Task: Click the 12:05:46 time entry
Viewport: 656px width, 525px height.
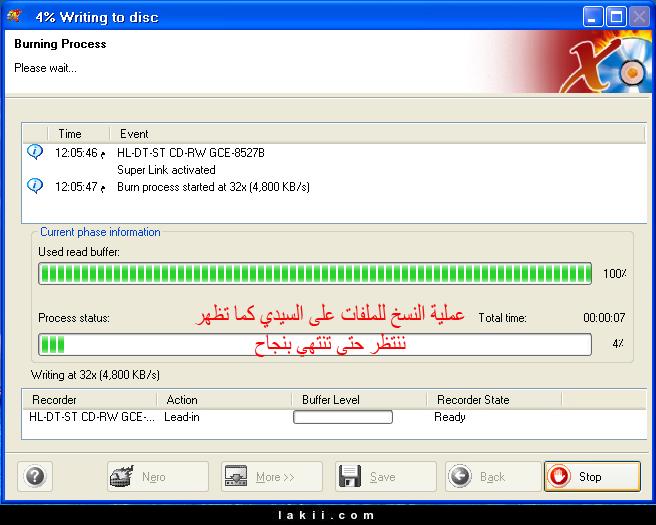Action: tap(80, 153)
